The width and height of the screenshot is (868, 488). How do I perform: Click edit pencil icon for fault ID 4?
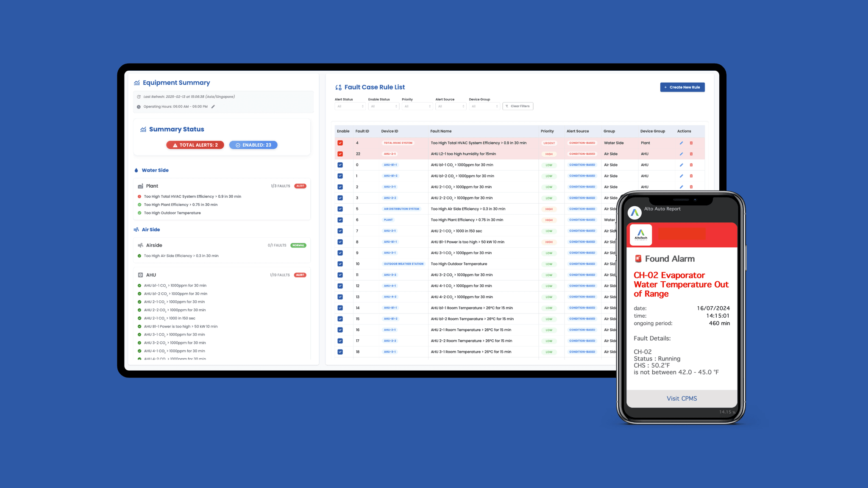(x=681, y=143)
